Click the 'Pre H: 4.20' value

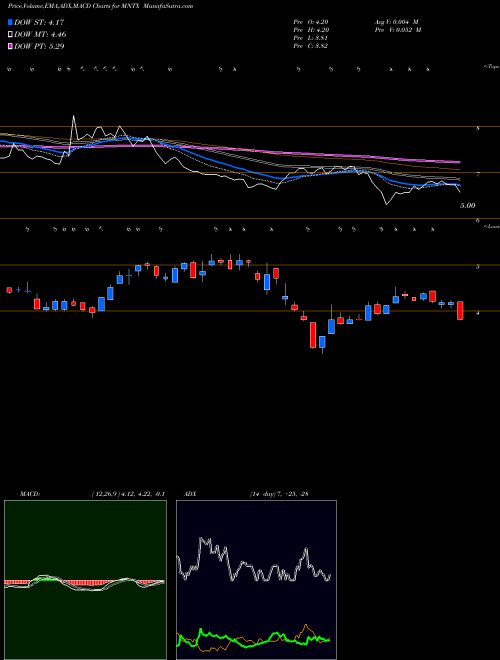[x=311, y=30]
